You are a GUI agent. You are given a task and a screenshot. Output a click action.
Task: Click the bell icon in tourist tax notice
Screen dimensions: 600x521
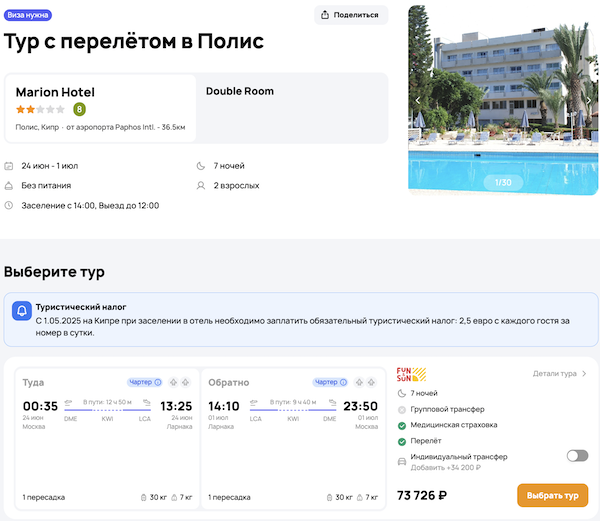(x=22, y=311)
